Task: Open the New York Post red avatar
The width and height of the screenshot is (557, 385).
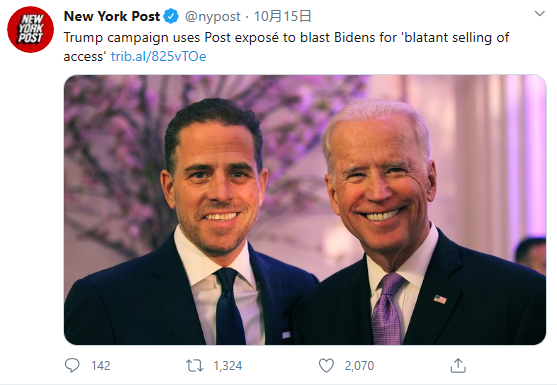Action: click(31, 29)
